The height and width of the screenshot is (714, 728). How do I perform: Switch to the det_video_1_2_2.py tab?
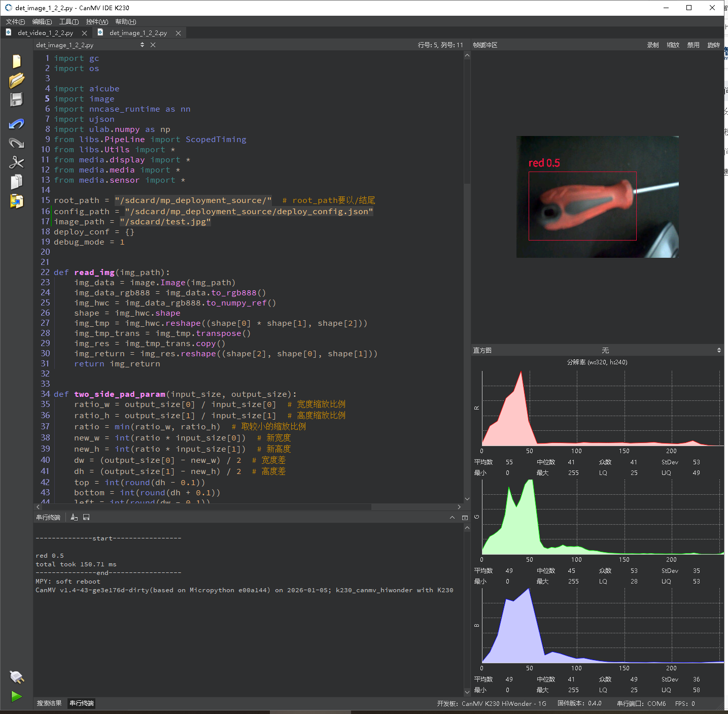point(45,33)
